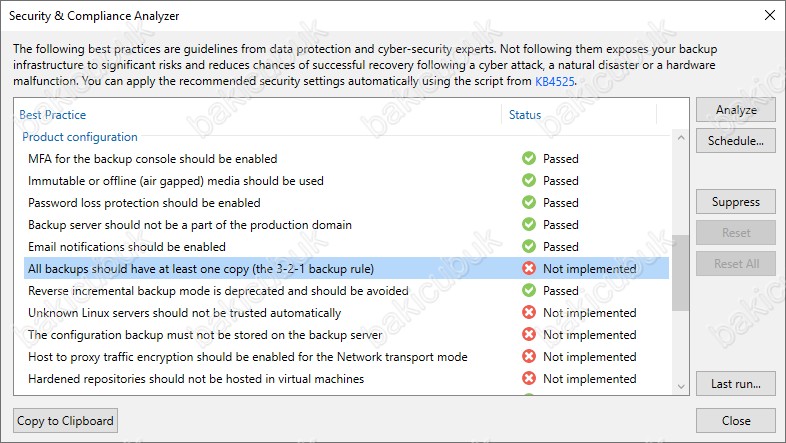The height and width of the screenshot is (443, 786).
Task: Click Passed icon for Reverse incremental row
Action: click(x=528, y=291)
